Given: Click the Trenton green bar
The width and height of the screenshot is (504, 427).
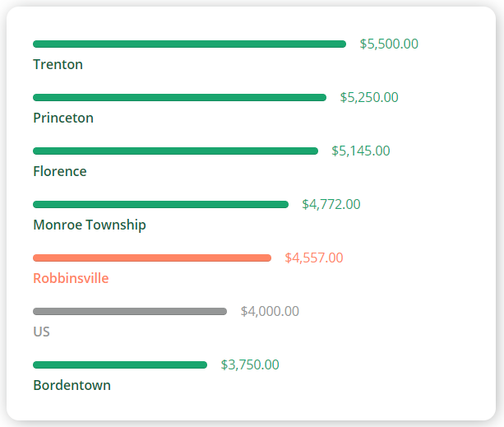Looking at the screenshot, I should tap(189, 44).
